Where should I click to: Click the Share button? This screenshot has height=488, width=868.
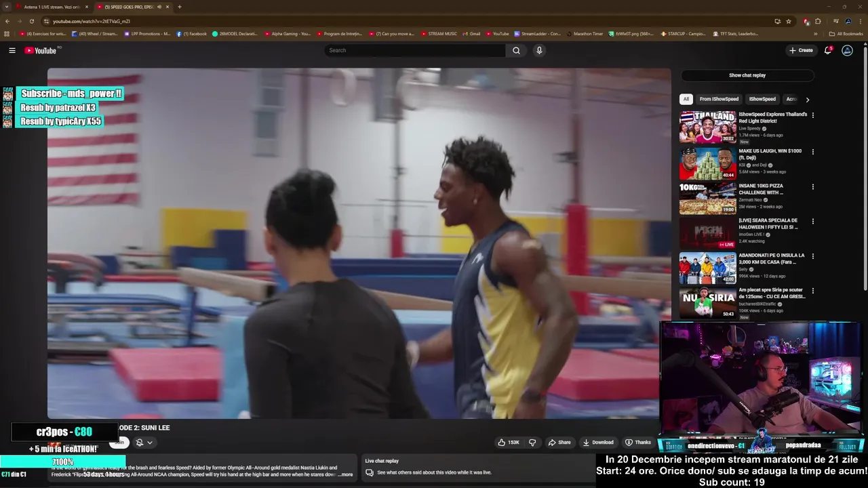(x=559, y=443)
